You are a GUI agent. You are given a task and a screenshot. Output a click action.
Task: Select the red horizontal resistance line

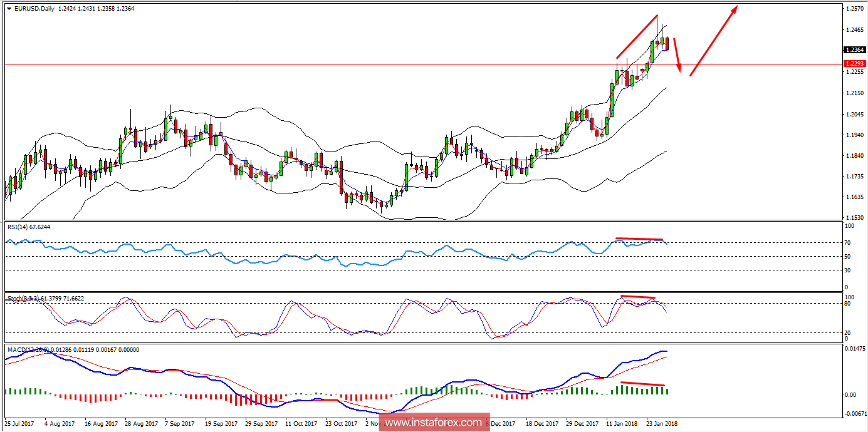pyautogui.click(x=376, y=63)
